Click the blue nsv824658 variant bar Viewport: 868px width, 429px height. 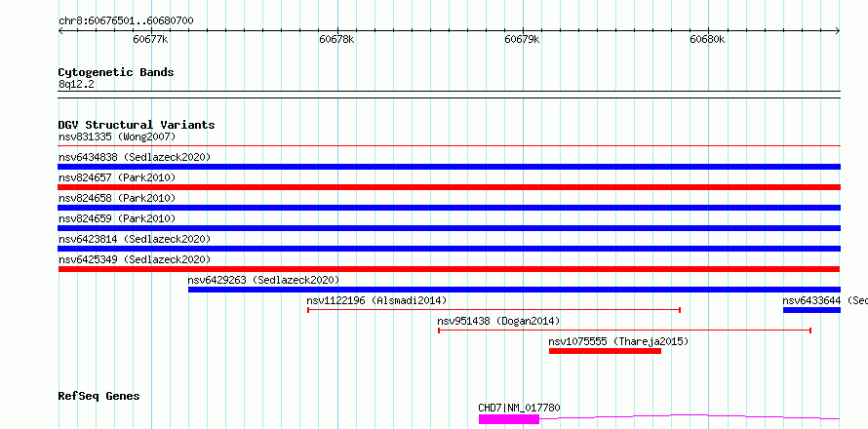click(449, 208)
